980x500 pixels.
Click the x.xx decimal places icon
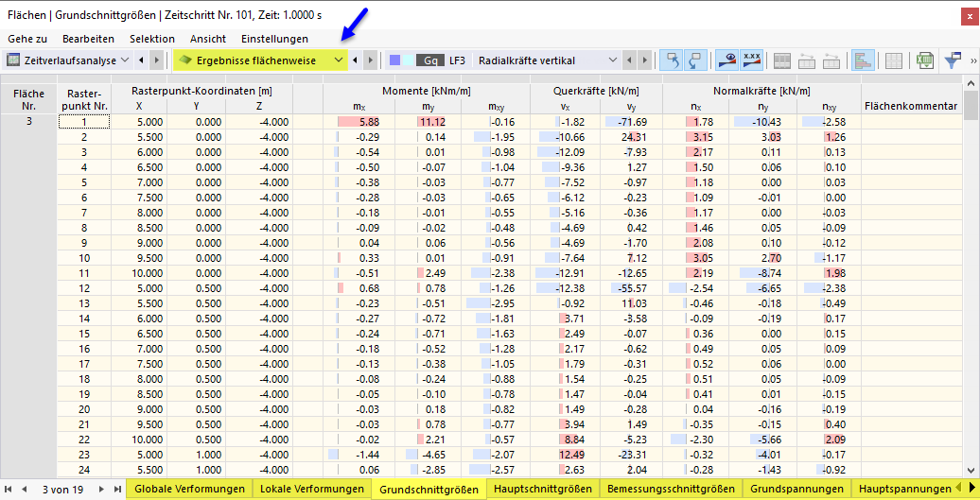click(752, 60)
